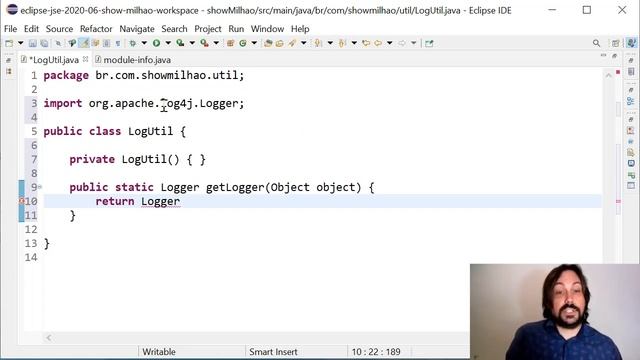Click the 10 : 22 : 189 cursor position
This screenshot has height=360, width=640.
tap(376, 352)
